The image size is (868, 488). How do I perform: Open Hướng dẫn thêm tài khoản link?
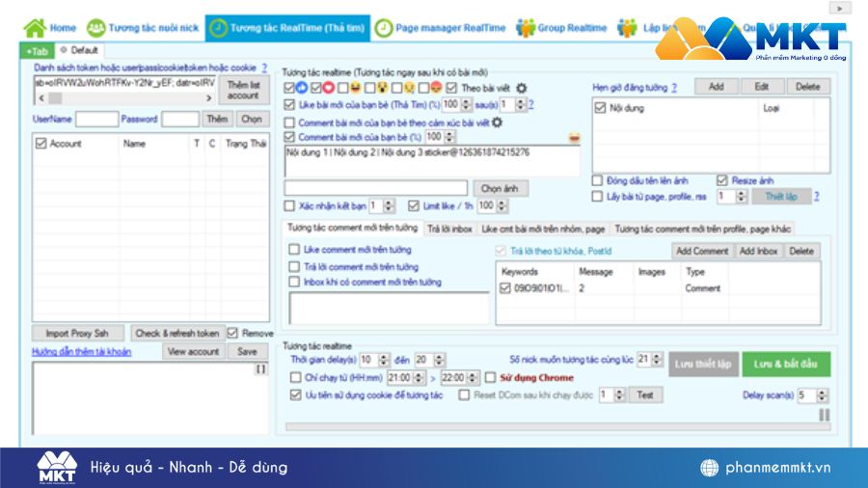[81, 352]
